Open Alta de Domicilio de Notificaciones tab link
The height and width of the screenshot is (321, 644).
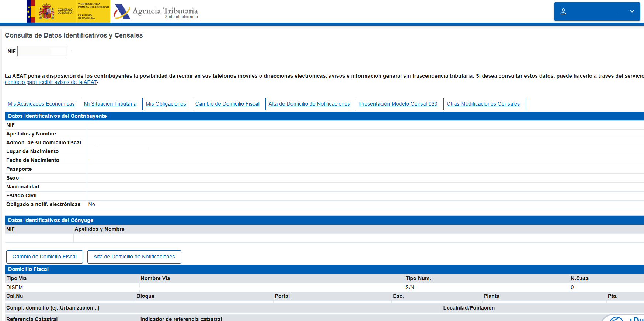[309, 104]
